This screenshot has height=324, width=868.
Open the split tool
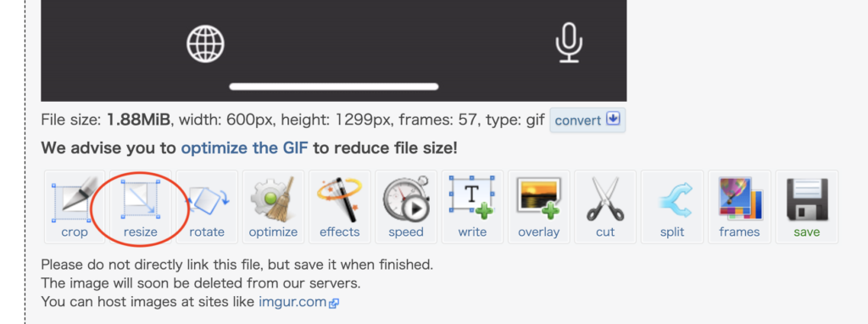(x=672, y=207)
